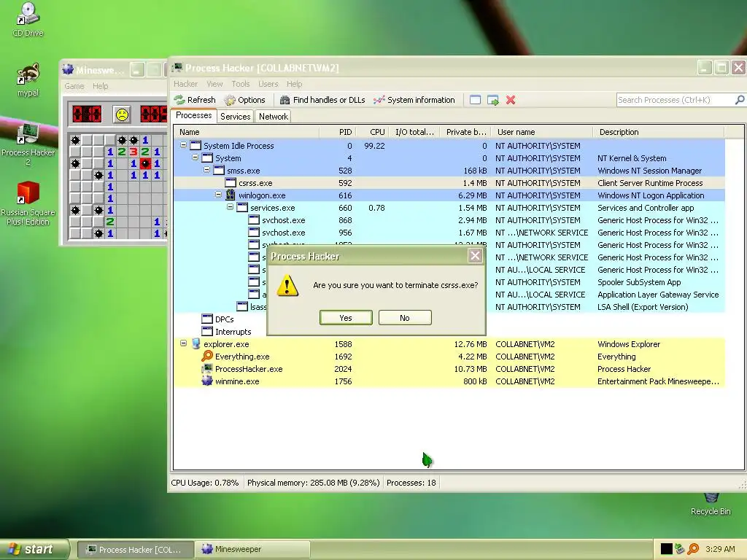Switch to Minesweeper taskbar button

click(252, 550)
